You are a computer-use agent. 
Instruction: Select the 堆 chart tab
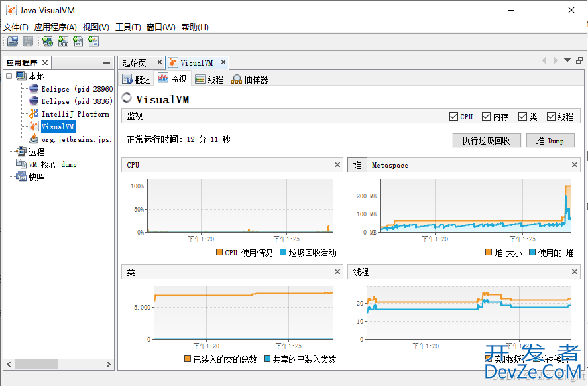[357, 165]
